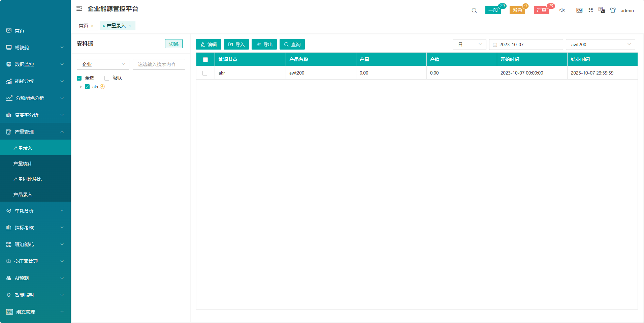Expand the akr tree node arrow
The width and height of the screenshot is (644, 323).
(x=81, y=87)
